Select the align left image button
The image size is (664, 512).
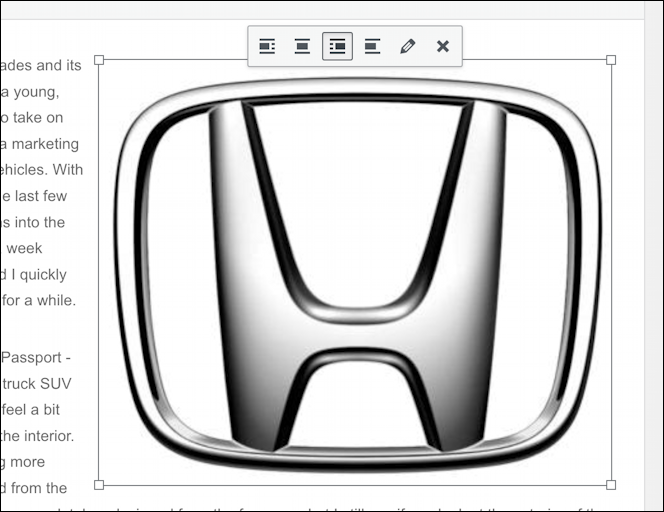pos(267,46)
